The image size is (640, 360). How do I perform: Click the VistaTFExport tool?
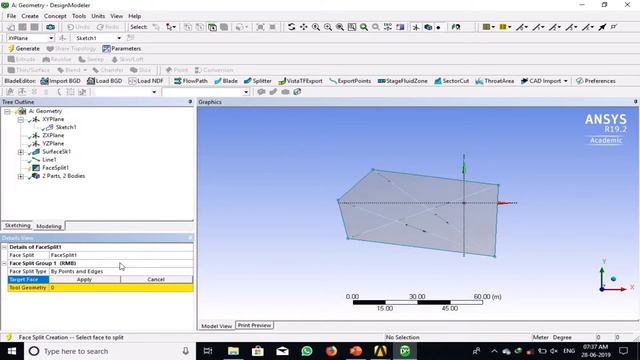(x=300, y=81)
